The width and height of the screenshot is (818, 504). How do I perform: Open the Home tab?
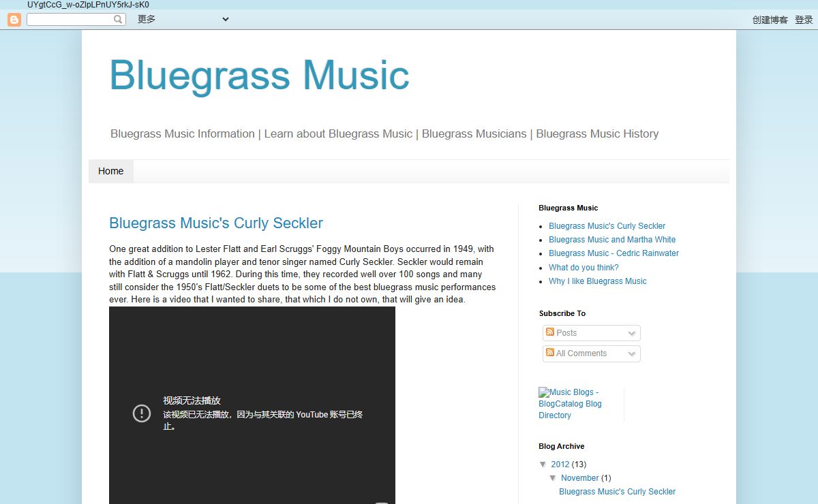(x=110, y=171)
